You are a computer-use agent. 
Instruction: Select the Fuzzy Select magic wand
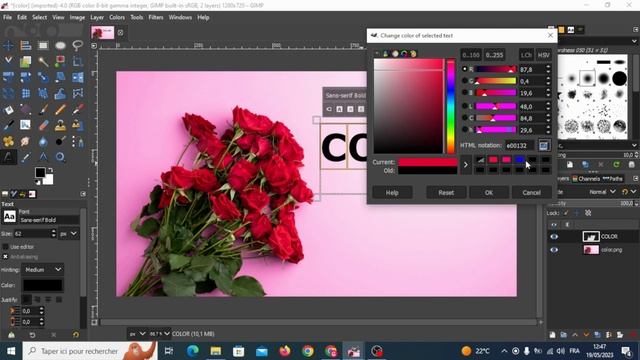pyautogui.click(x=43, y=61)
